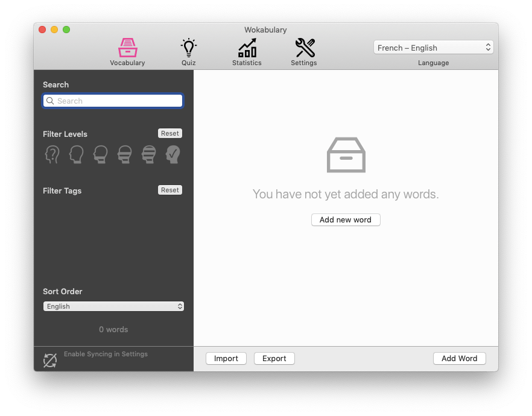Filter by unknown level question-mark head
Screen dimensions: 532x416
click(52, 154)
